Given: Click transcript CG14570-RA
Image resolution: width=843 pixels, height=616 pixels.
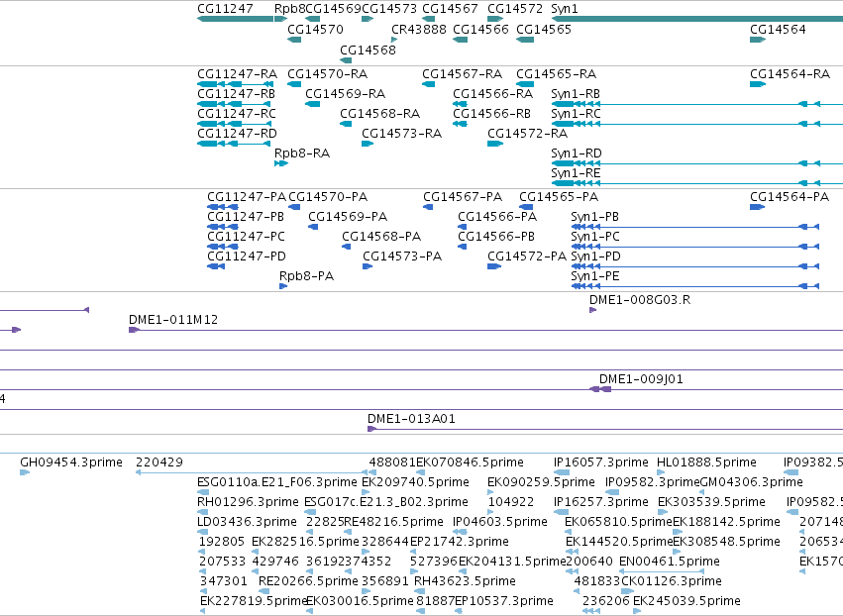Looking at the screenshot, I should tap(328, 73).
